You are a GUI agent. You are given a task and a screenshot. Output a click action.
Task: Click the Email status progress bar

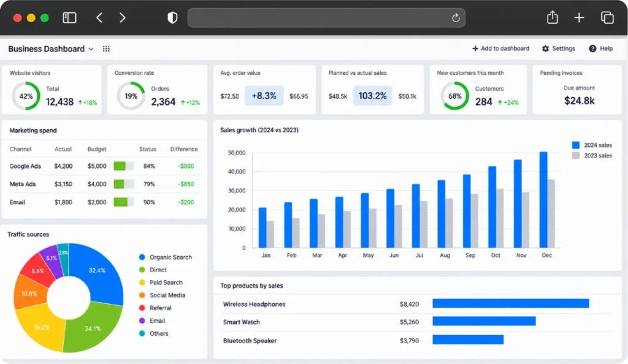coord(124,202)
